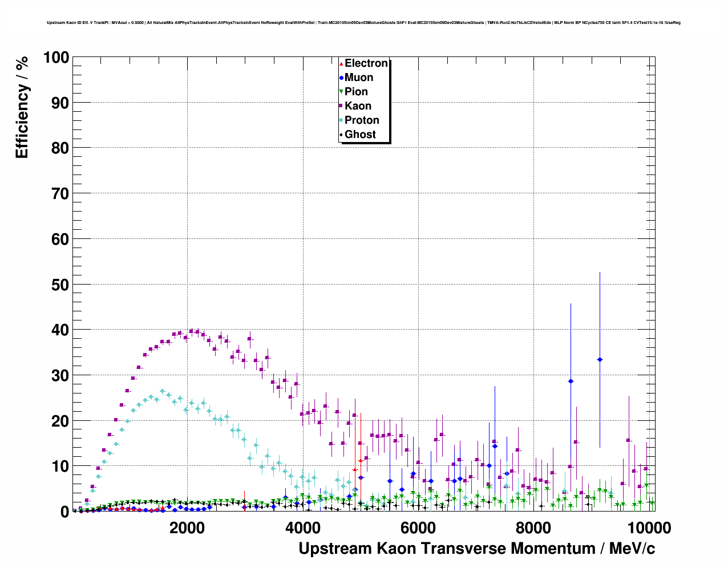Select the Kaon legend label text
The width and height of the screenshot is (728, 568).
tap(358, 106)
